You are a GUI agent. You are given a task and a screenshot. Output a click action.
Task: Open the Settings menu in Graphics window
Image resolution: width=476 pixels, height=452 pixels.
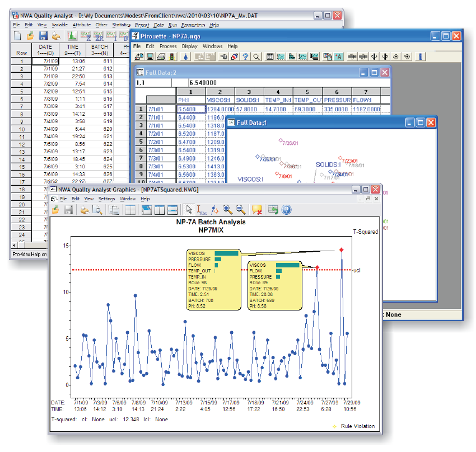coord(107,199)
